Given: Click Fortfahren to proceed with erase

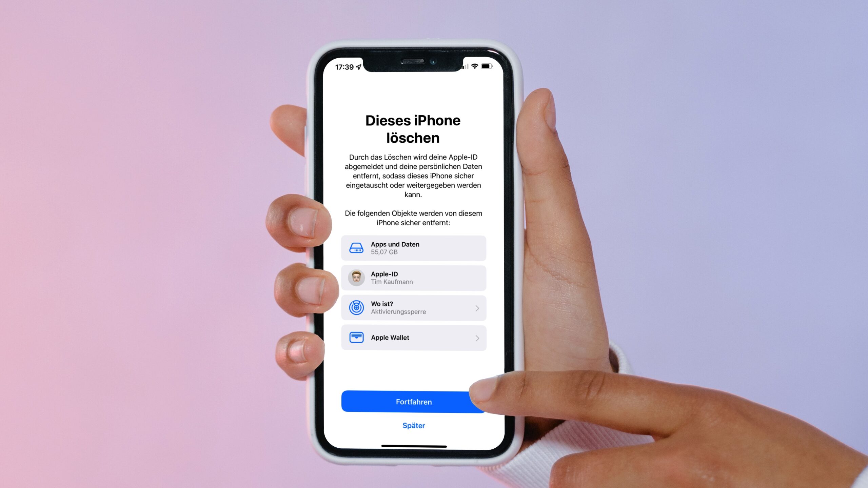Looking at the screenshot, I should (414, 401).
